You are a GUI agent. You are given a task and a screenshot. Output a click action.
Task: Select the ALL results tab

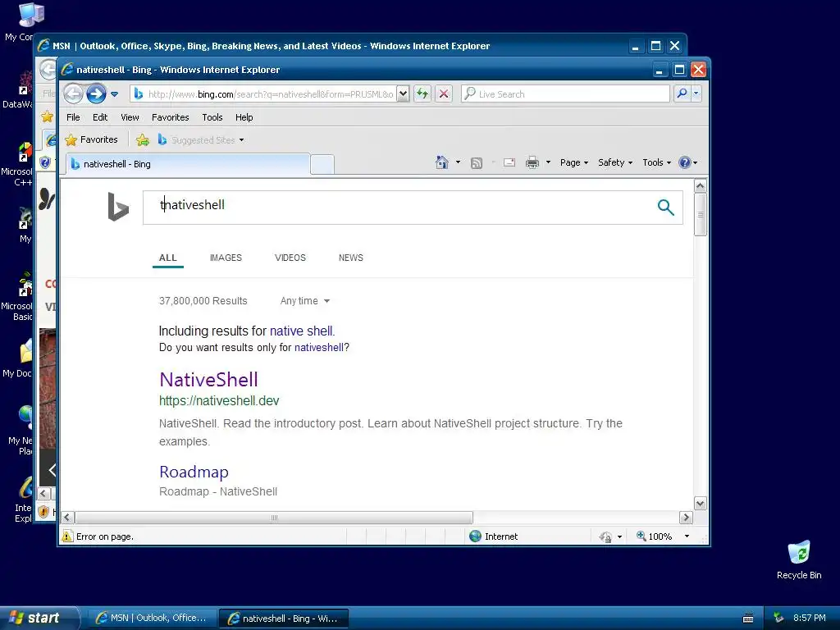[x=167, y=258]
